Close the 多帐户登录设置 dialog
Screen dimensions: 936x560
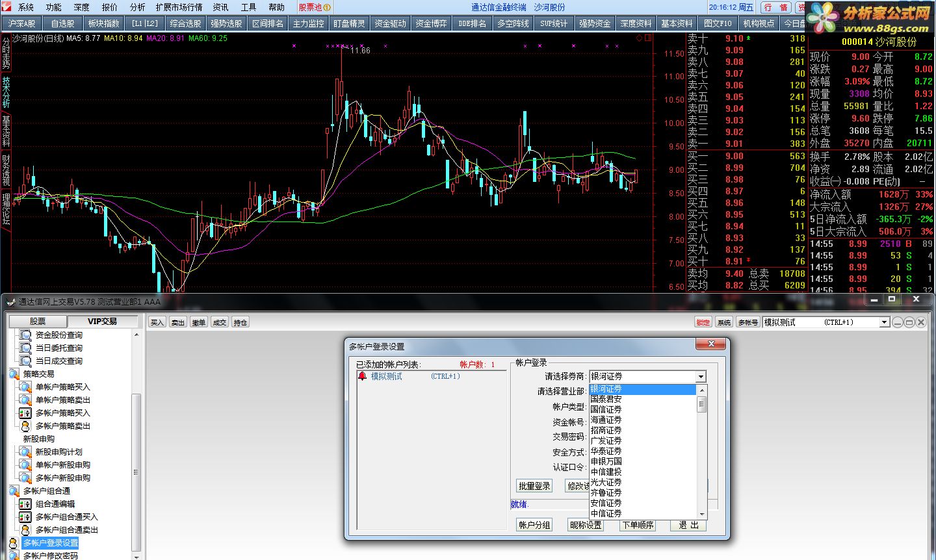(711, 344)
